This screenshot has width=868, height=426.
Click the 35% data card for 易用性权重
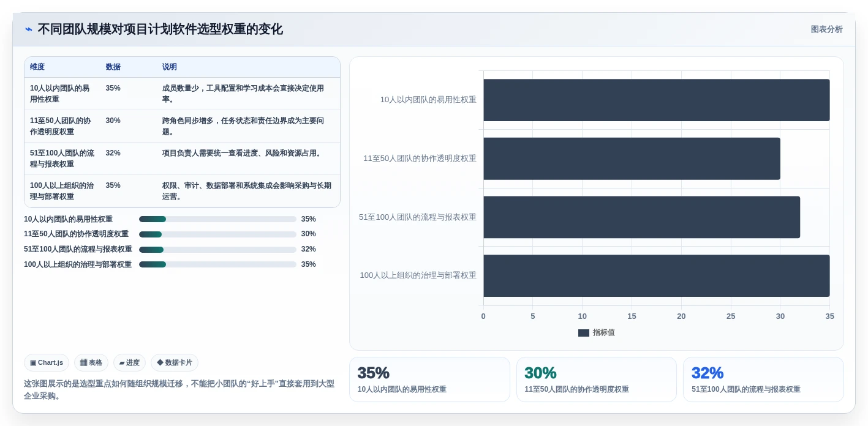pyautogui.click(x=429, y=379)
